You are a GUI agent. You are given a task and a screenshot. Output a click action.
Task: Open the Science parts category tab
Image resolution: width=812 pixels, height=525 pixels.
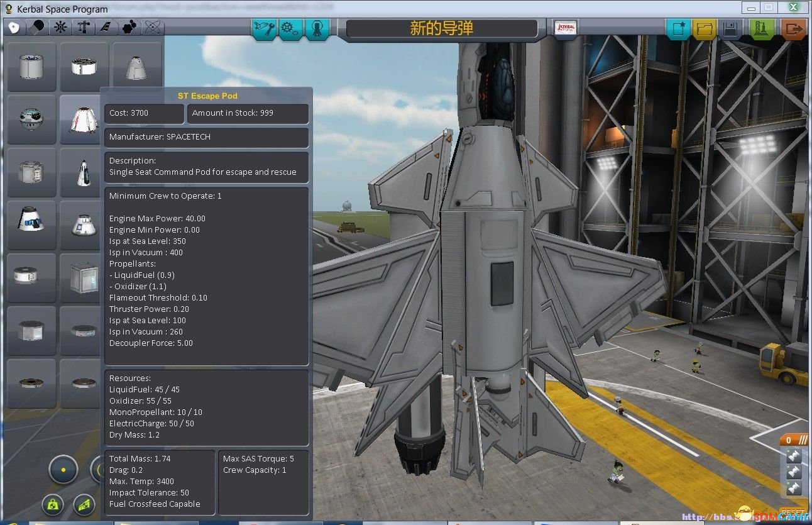(x=153, y=28)
